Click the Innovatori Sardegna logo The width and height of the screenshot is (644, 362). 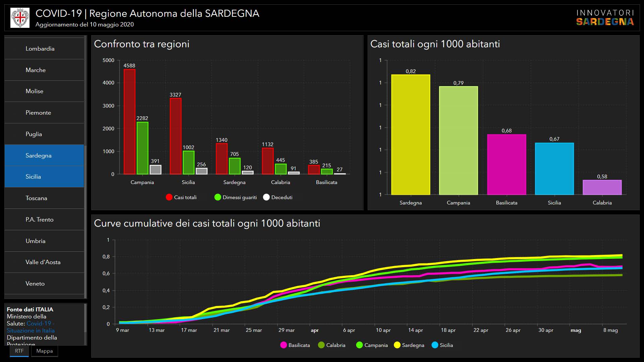click(x=605, y=18)
